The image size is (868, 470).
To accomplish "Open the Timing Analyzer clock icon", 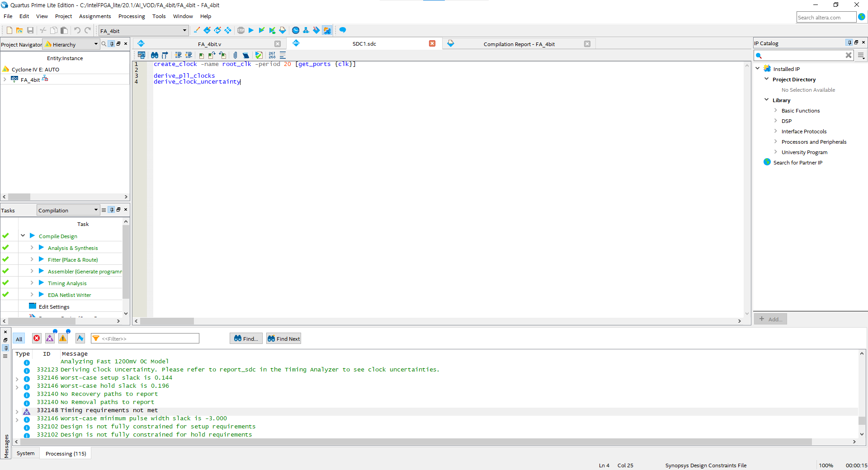I will click(x=296, y=30).
